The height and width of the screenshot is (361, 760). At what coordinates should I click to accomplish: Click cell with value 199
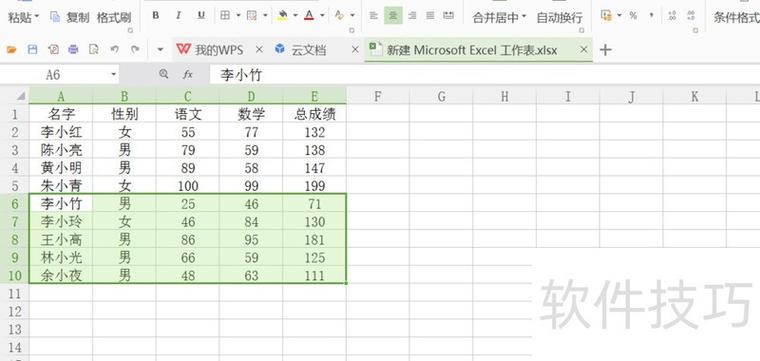point(315,186)
